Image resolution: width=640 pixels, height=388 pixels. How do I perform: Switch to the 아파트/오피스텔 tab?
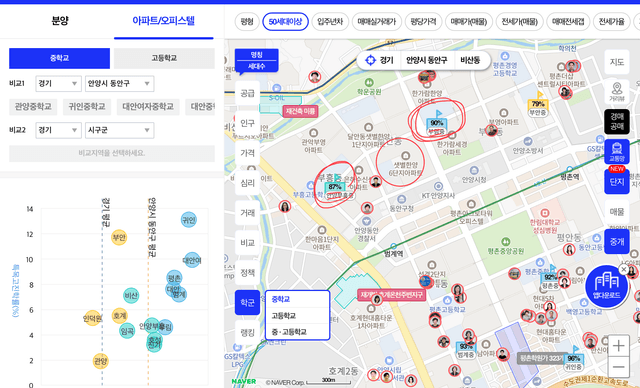[163, 21]
